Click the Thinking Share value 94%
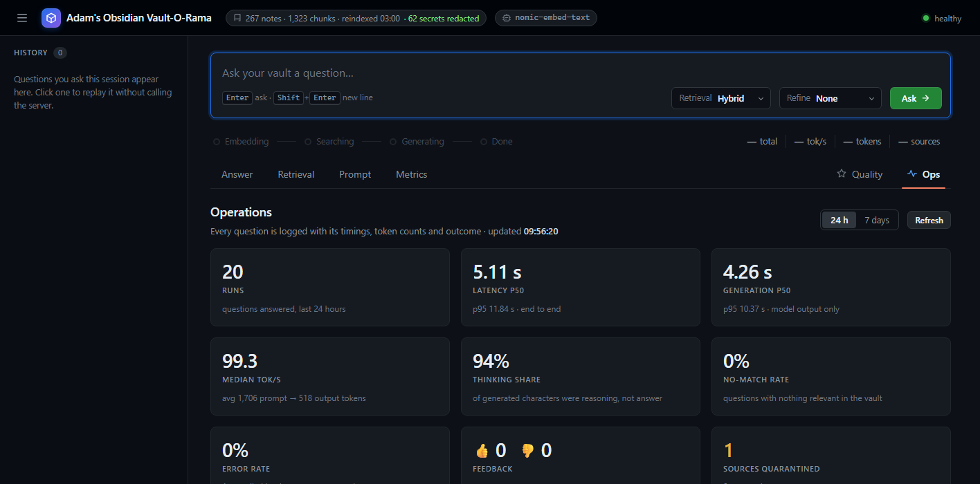The width and height of the screenshot is (980, 484). pyautogui.click(x=491, y=361)
